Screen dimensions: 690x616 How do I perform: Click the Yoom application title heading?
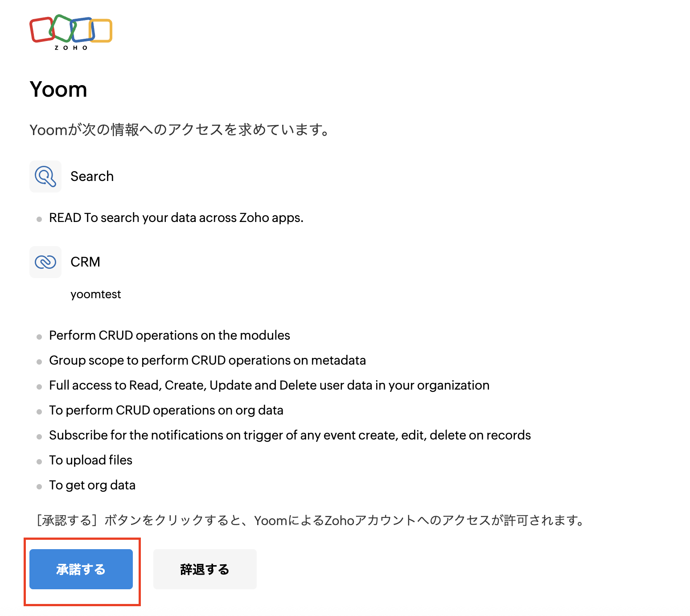(58, 90)
